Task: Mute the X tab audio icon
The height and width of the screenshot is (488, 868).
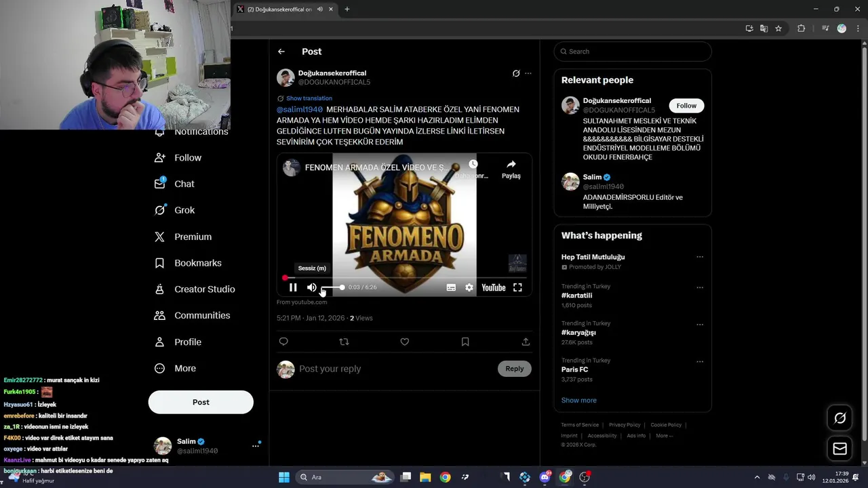Action: tap(319, 9)
